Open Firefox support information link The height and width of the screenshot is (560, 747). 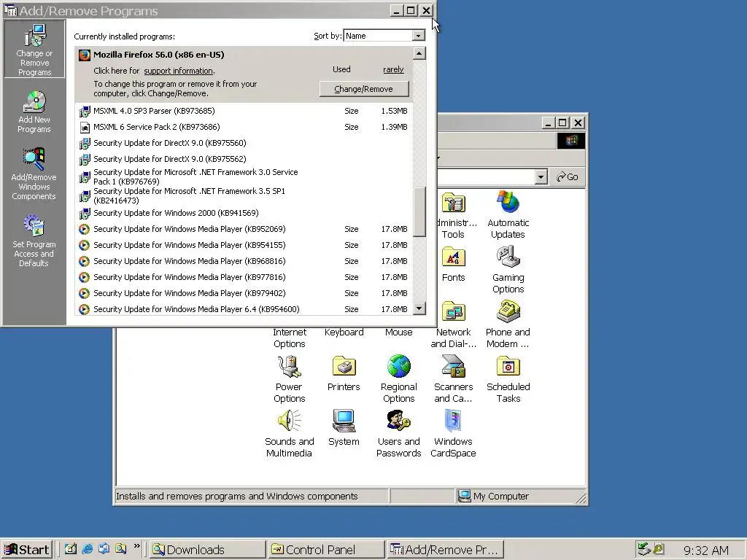[179, 71]
